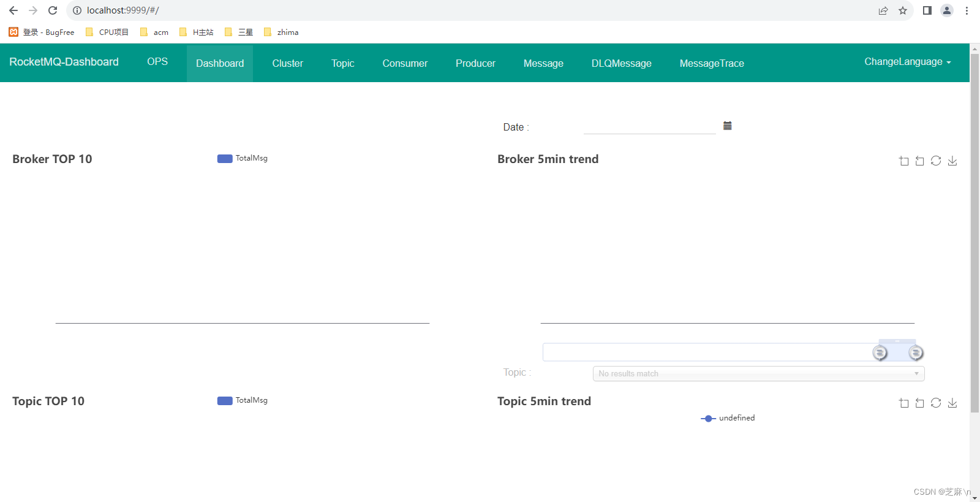Viewport: 980px width, 502px height.
Task: Click the scrollbar up arrow
Action: [x=974, y=48]
